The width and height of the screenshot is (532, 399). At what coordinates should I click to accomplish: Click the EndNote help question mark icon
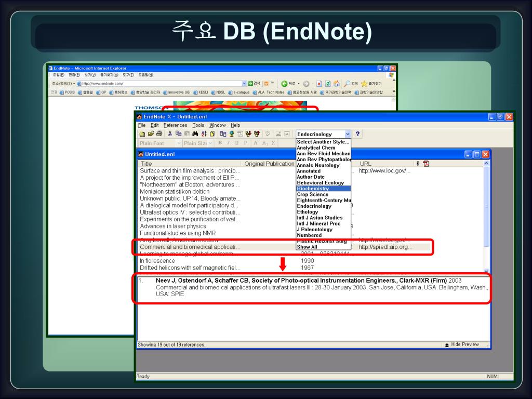pos(357,134)
